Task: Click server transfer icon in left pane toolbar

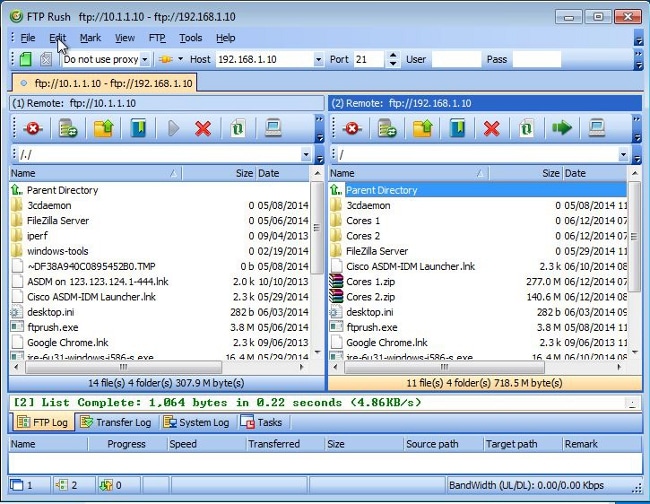Action: pos(68,128)
